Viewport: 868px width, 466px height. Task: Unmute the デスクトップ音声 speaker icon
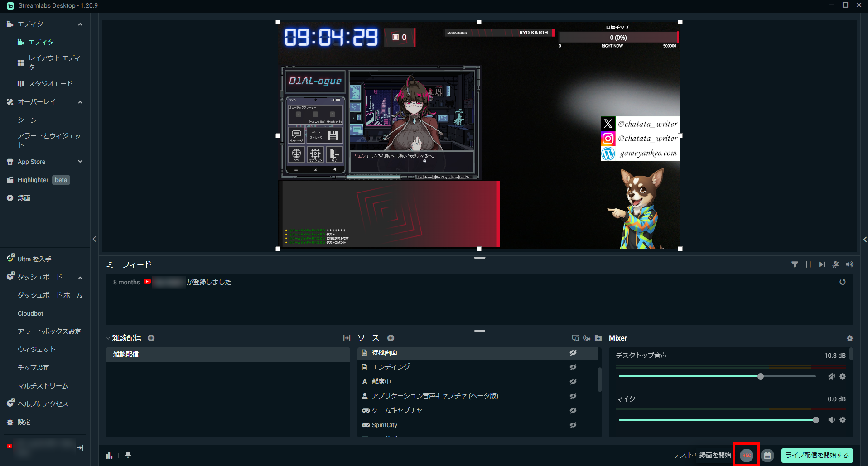click(832, 376)
